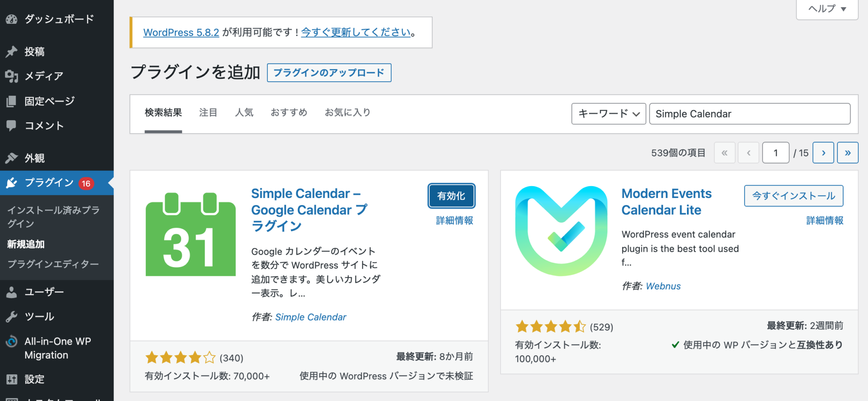Open the メディア library icon

click(x=11, y=76)
